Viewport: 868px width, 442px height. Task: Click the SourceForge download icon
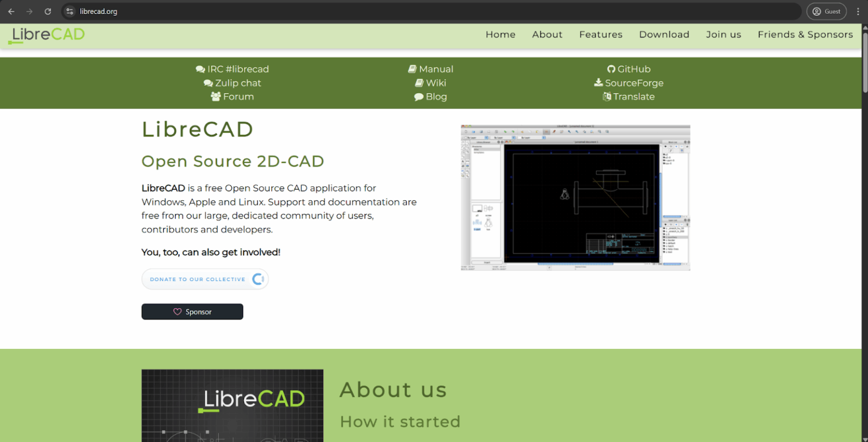click(598, 82)
